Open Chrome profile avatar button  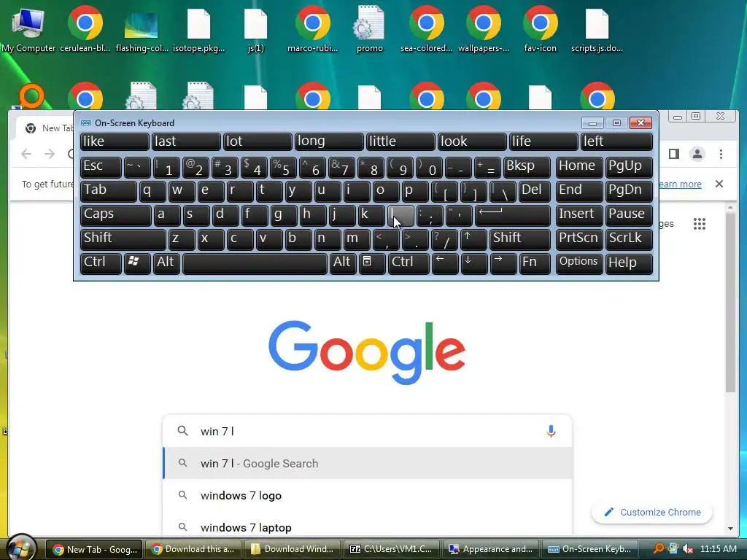697,154
